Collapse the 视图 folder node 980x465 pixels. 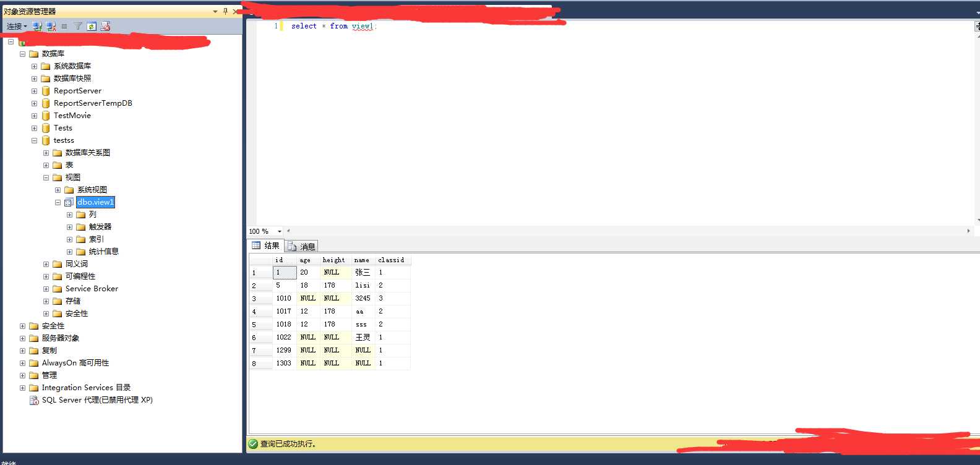46,177
